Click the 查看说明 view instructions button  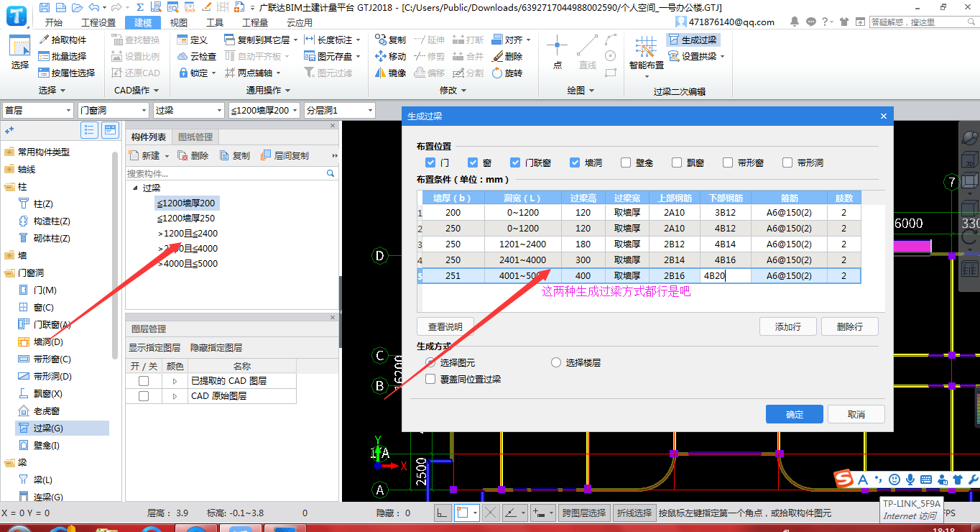445,326
